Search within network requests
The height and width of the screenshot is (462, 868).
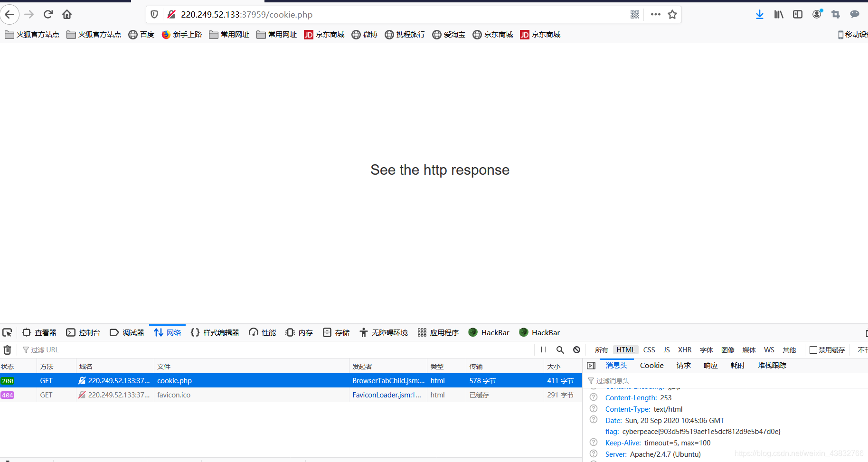(x=560, y=349)
